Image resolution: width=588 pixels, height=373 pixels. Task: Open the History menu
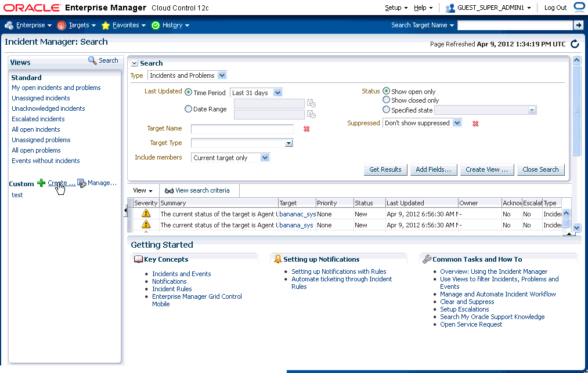pyautogui.click(x=175, y=25)
